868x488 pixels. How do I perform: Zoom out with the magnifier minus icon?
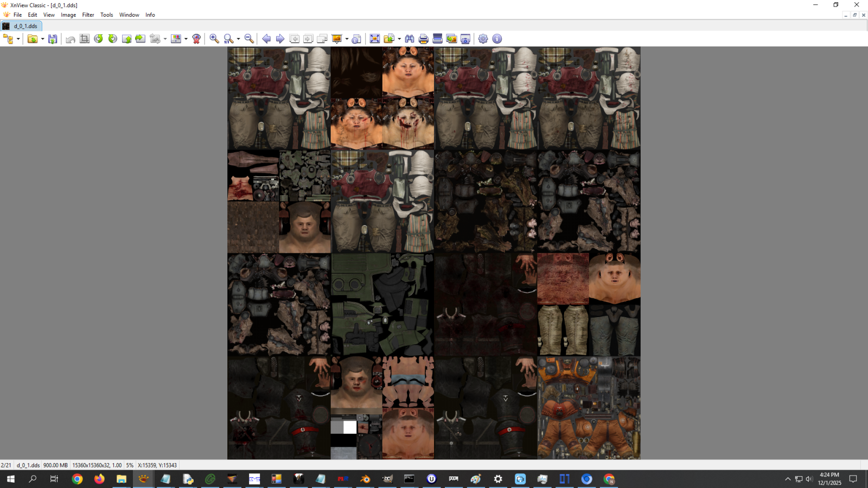(x=249, y=39)
